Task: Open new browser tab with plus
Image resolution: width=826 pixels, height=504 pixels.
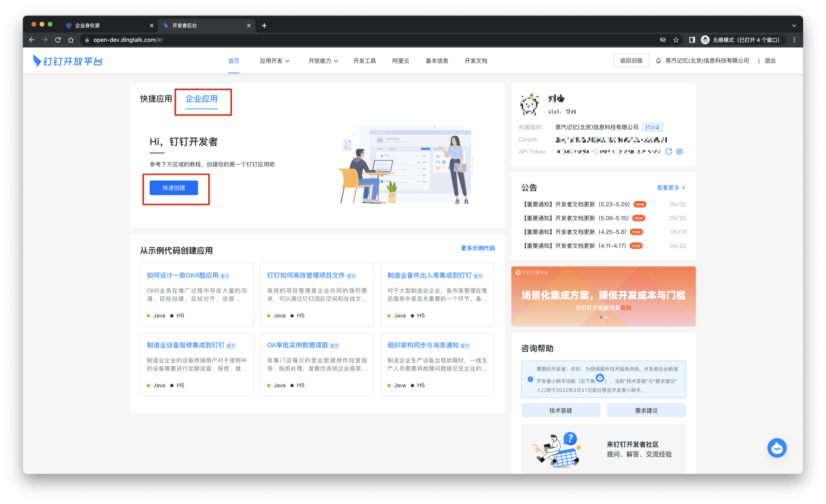Action: [x=264, y=26]
